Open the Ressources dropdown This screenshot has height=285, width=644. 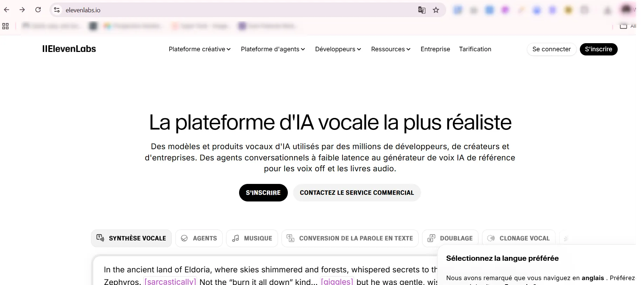391,49
